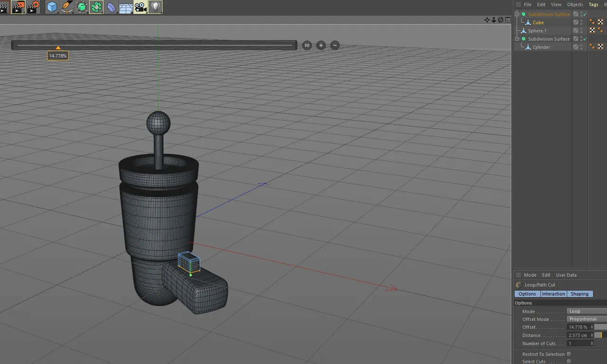
Task: Open the Edit menu in Object Manager
Action: (541, 4)
